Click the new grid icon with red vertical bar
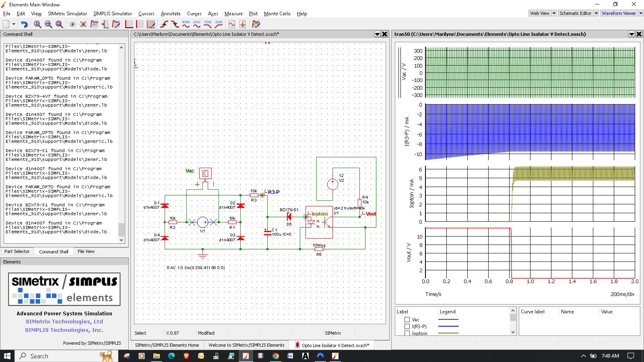Image resolution: width=644 pixels, height=362 pixels. click(140, 24)
